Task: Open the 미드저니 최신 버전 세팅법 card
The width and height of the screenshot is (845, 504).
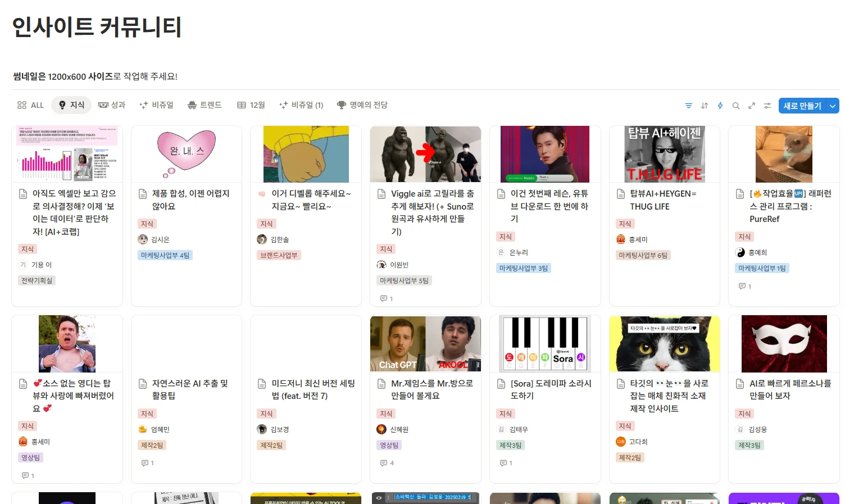Action: [x=313, y=389]
